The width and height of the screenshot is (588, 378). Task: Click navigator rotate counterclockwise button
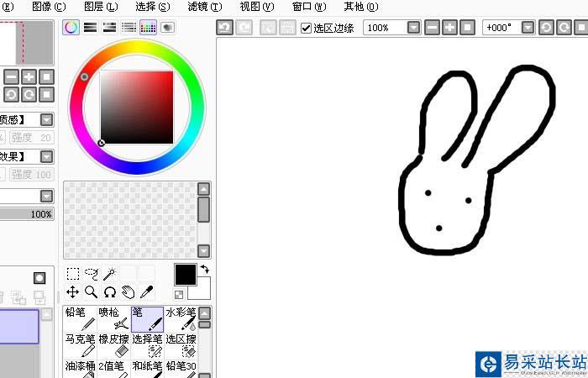pos(11,94)
